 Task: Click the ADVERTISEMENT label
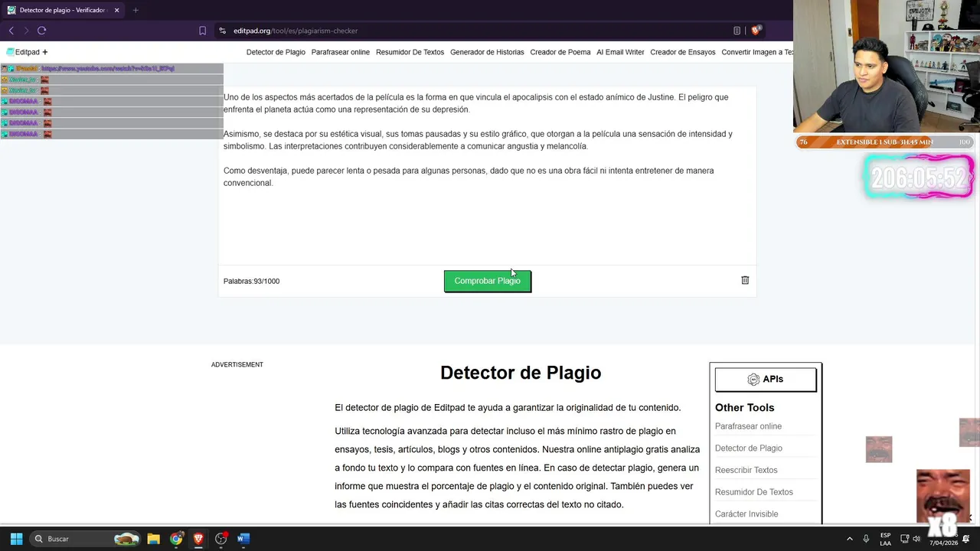pyautogui.click(x=237, y=365)
